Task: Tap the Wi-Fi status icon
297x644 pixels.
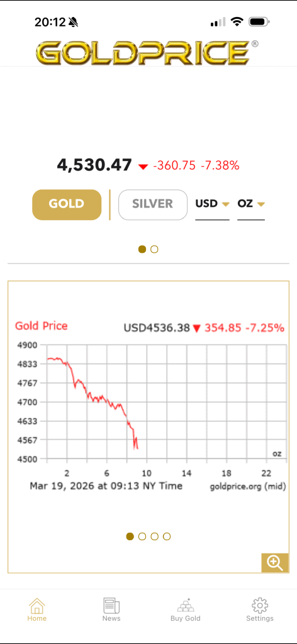Action: coord(237,22)
